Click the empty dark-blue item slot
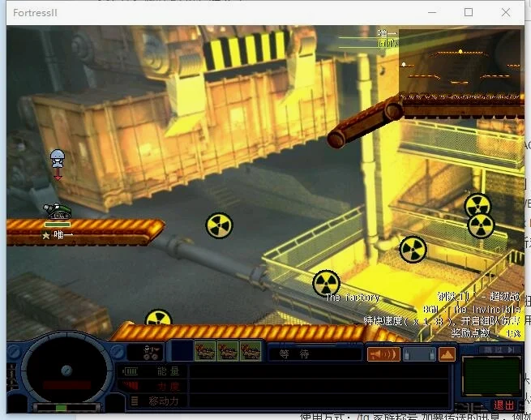Viewport: 531px width, 420px height. 182,351
